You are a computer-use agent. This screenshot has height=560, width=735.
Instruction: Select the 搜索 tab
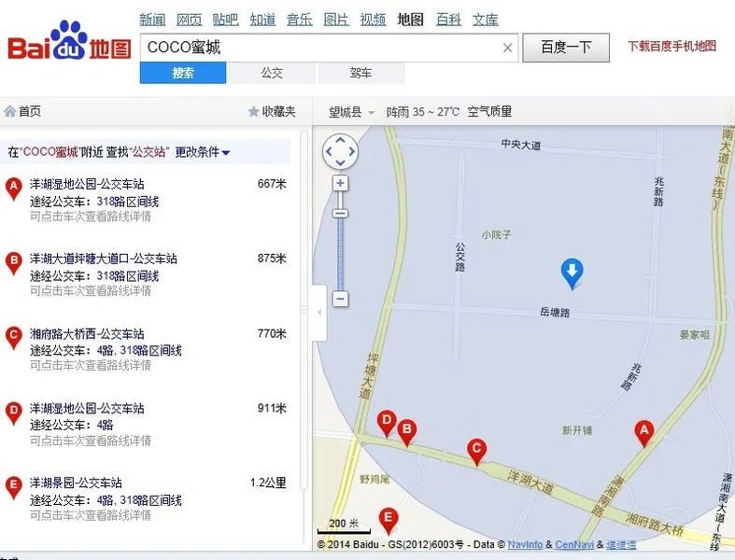pyautogui.click(x=183, y=73)
